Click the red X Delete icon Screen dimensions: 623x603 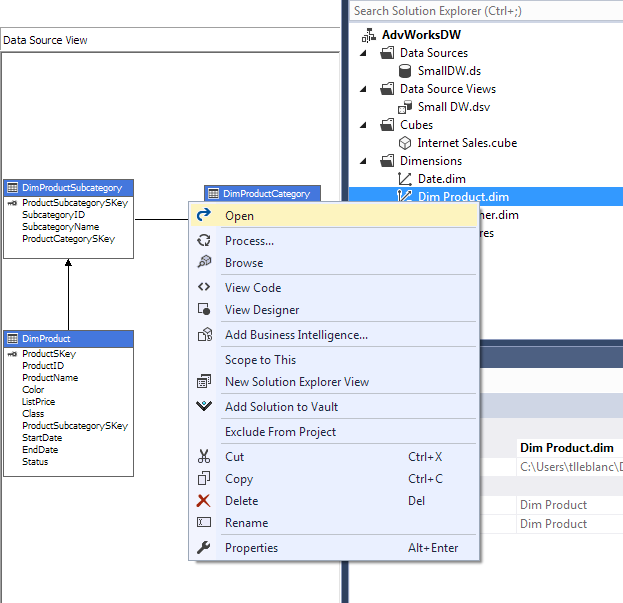tap(204, 500)
